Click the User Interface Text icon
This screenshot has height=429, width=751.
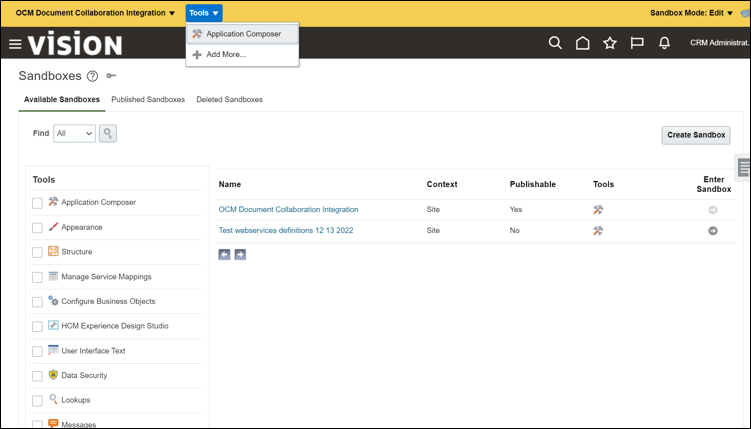53,350
